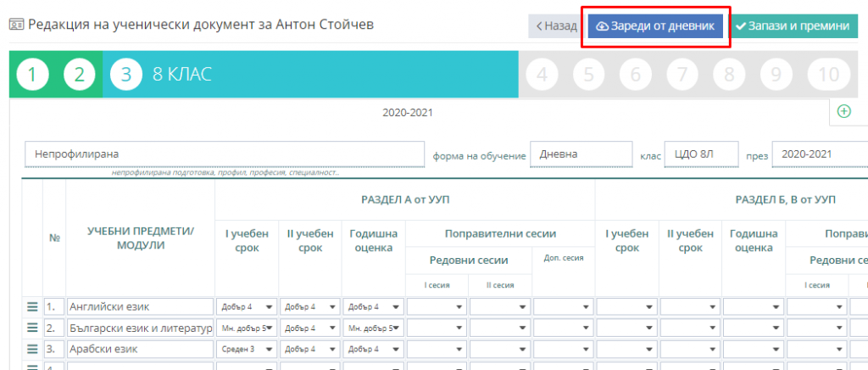Click the РАЗДЕЛ Б, В от УУП header
868x370 pixels.
click(784, 200)
